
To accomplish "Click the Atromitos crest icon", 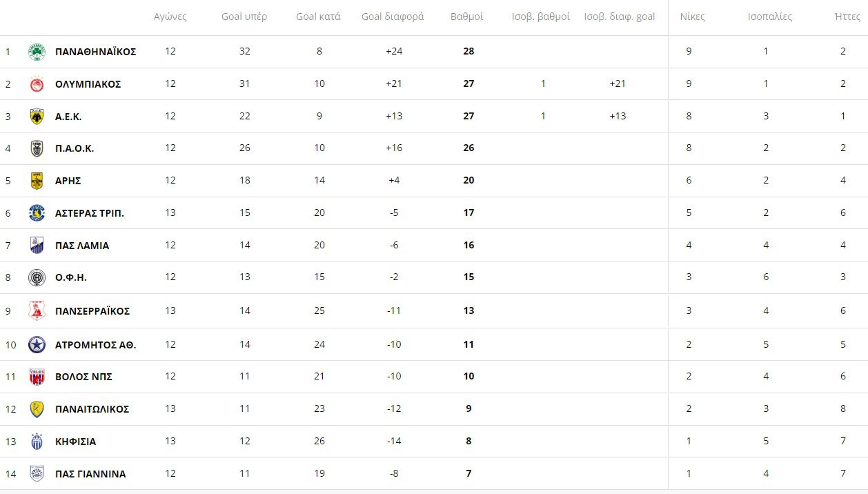I will (37, 344).
